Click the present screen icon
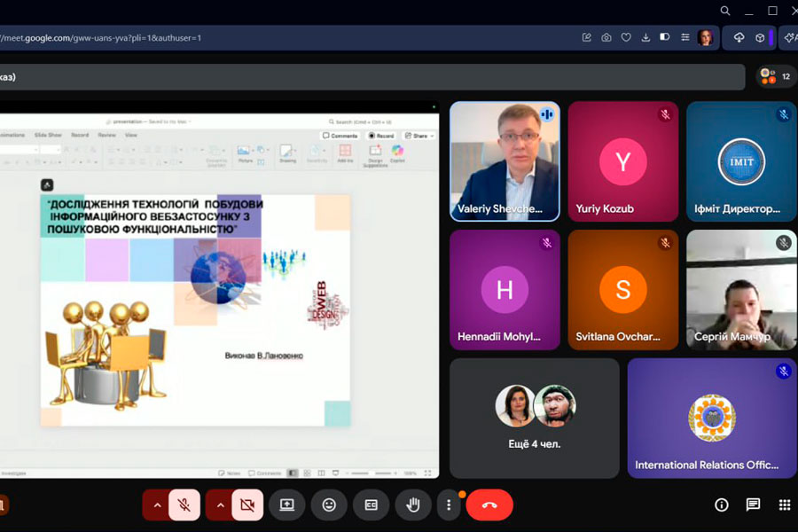 [x=286, y=505]
